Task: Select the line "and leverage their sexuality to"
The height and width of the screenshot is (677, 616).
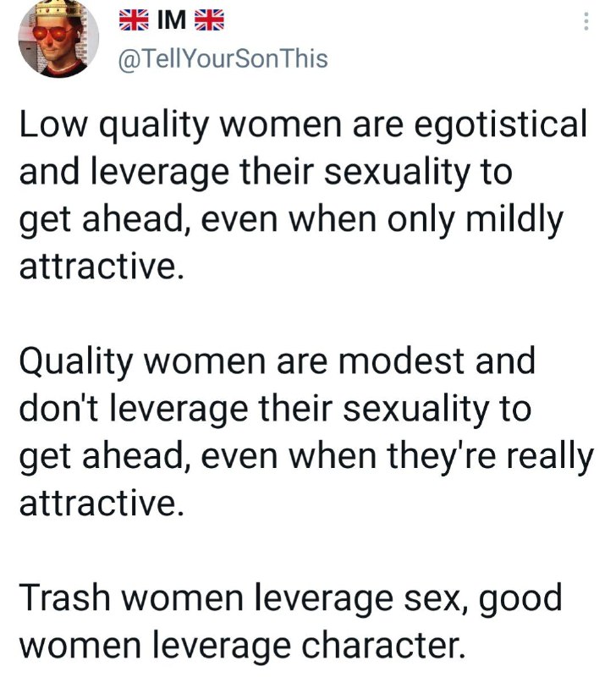Action: [x=266, y=173]
